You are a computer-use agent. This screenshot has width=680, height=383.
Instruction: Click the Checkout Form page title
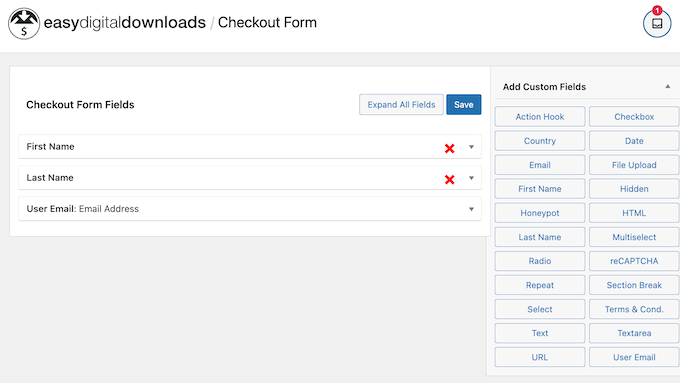pos(267,23)
